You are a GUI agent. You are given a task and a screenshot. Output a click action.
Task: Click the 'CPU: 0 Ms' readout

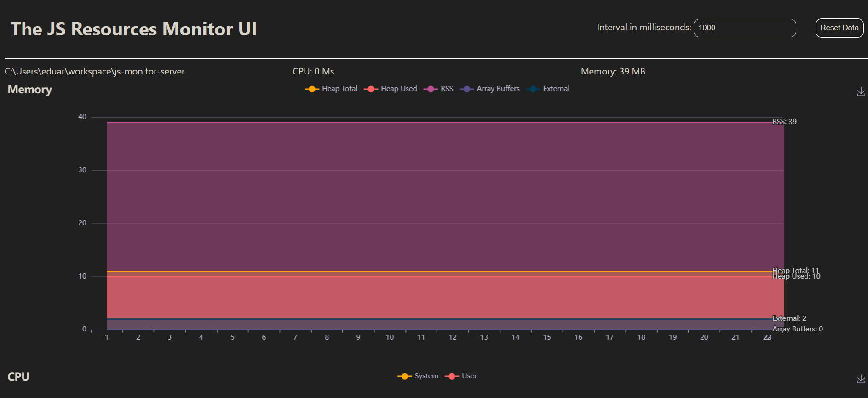click(x=313, y=72)
